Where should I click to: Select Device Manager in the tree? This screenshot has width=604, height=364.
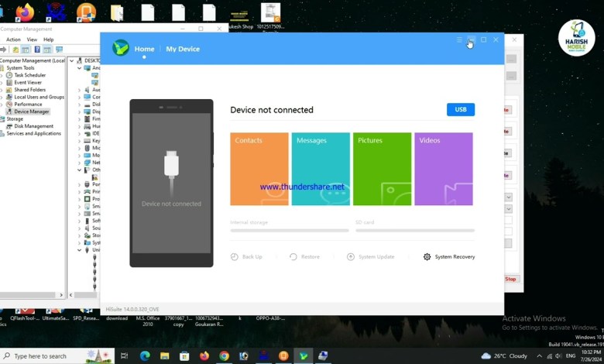[x=32, y=112]
